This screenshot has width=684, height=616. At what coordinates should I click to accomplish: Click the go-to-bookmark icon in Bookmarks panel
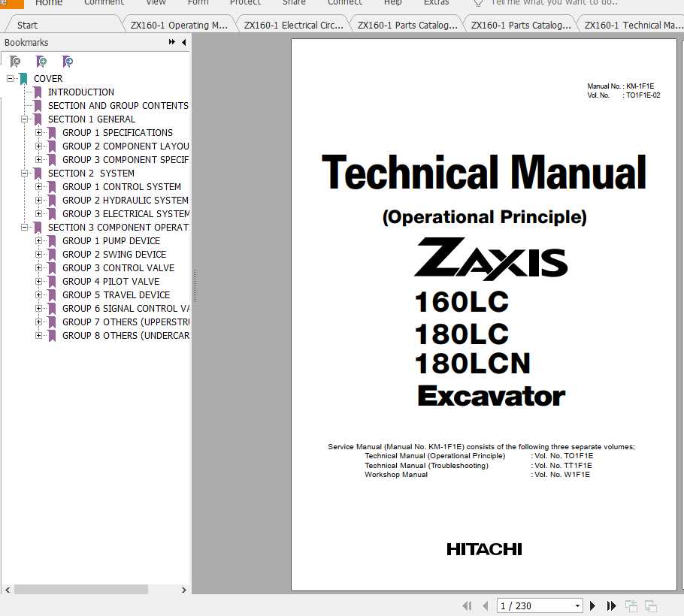pos(68,61)
